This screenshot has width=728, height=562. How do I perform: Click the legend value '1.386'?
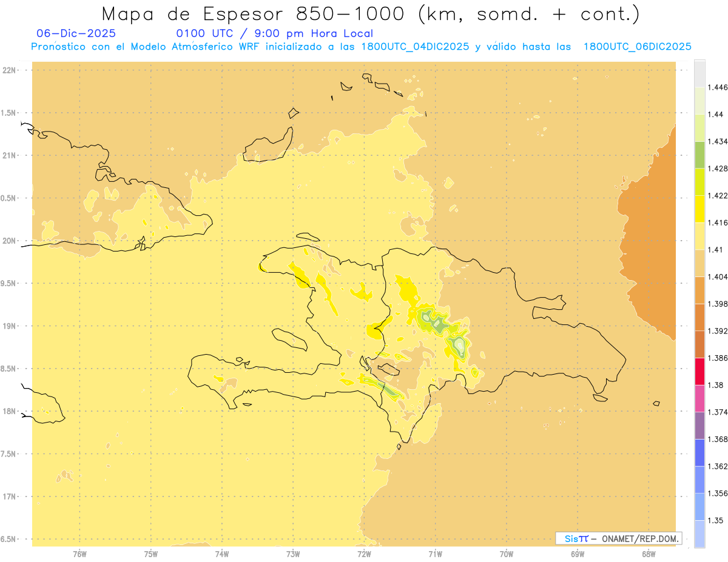[x=718, y=358]
